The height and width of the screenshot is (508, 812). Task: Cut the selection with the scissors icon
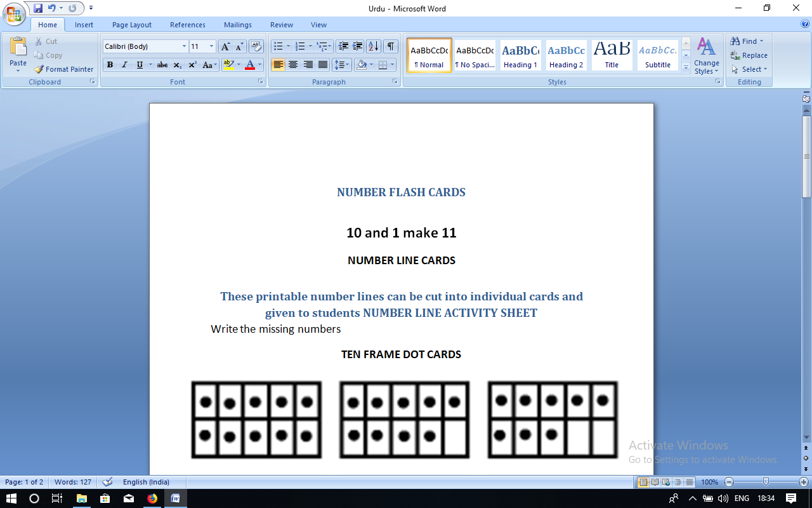pyautogui.click(x=46, y=41)
